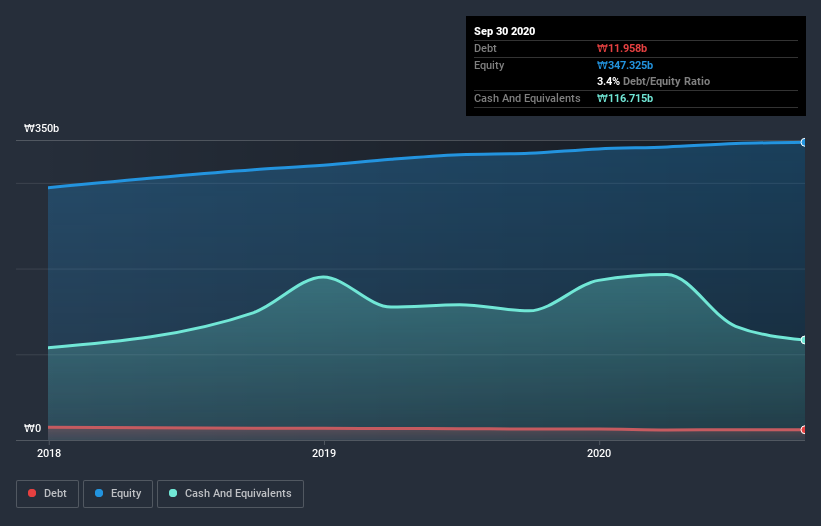Click the ₩350b y-axis label
Screen dimensions: 821x526
click(41, 128)
